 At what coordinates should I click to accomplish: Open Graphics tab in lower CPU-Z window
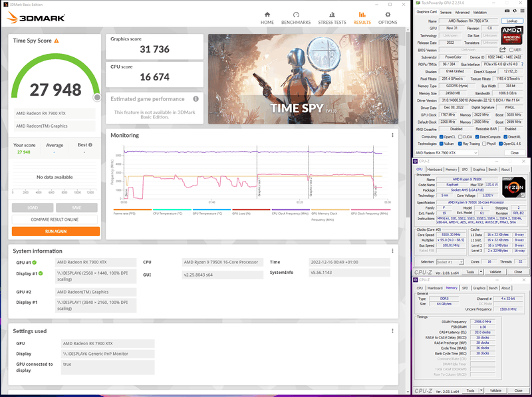click(479, 288)
